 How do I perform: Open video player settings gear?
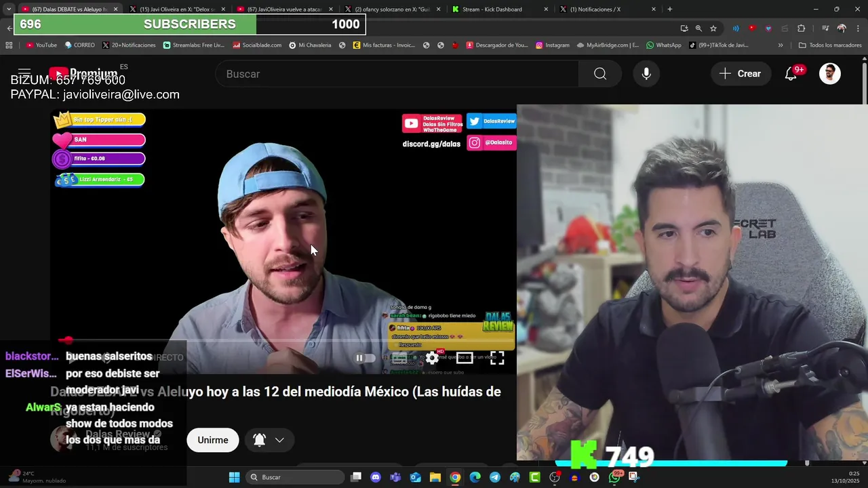point(432,358)
